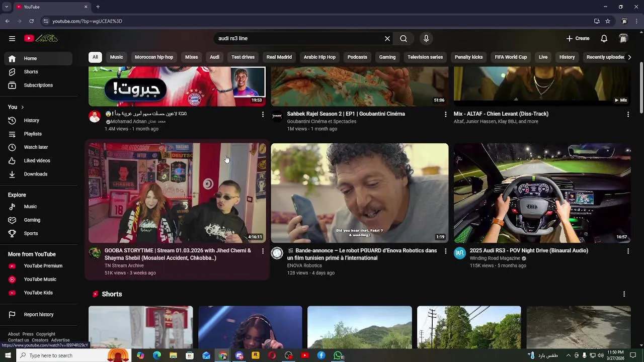
Task: Open options for GOOBA STORYTIME video
Action: click(x=263, y=251)
